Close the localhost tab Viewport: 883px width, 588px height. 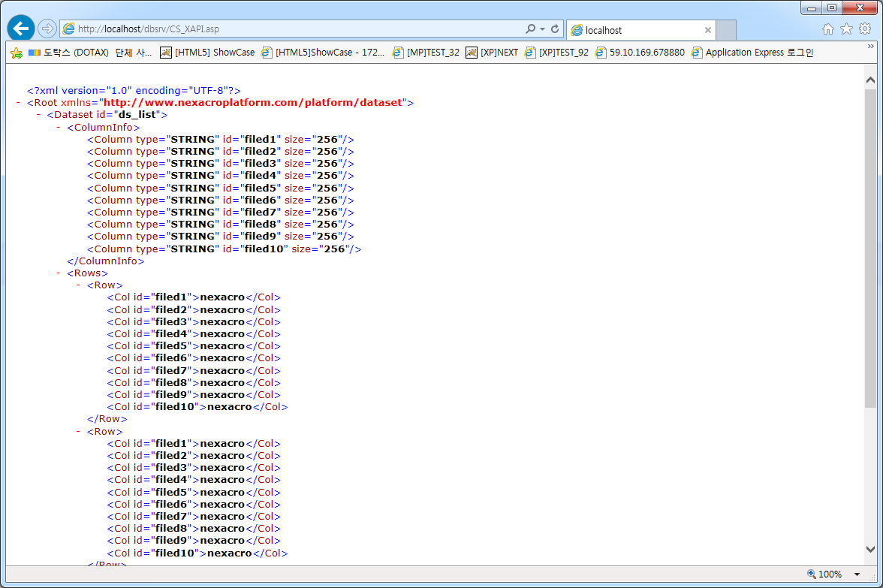coord(708,30)
